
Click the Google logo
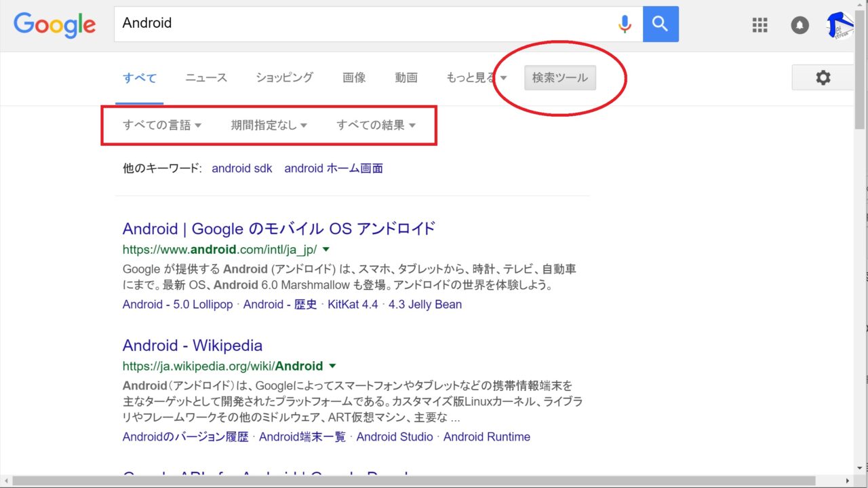[x=54, y=25]
